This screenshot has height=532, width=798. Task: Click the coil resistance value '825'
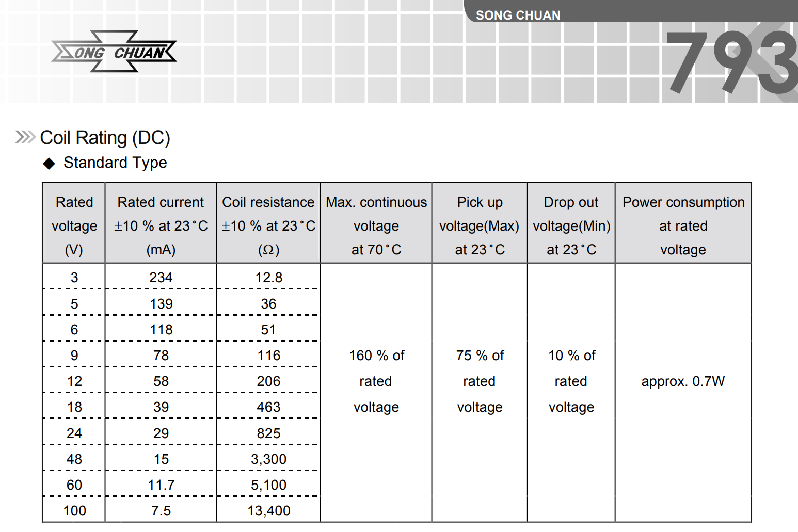tap(269, 433)
